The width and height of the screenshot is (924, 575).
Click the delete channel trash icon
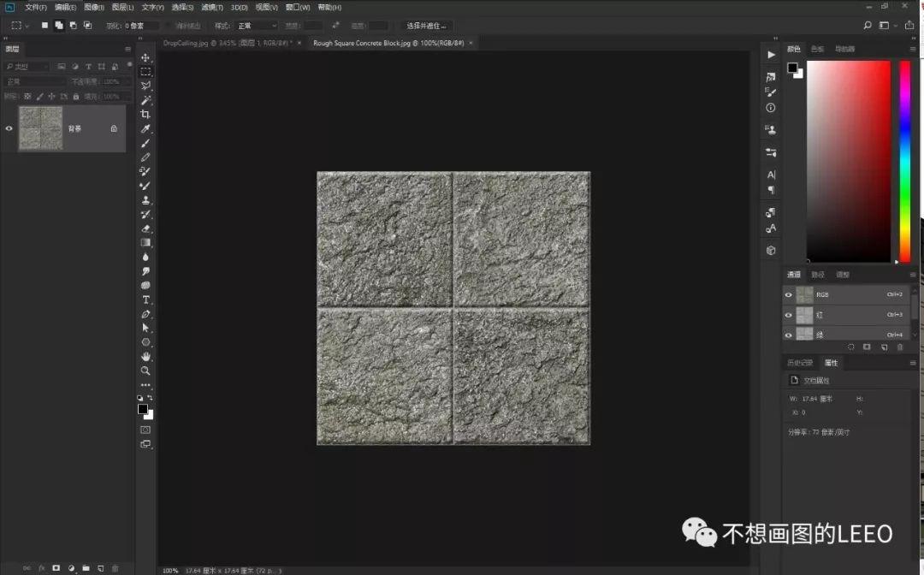(900, 347)
